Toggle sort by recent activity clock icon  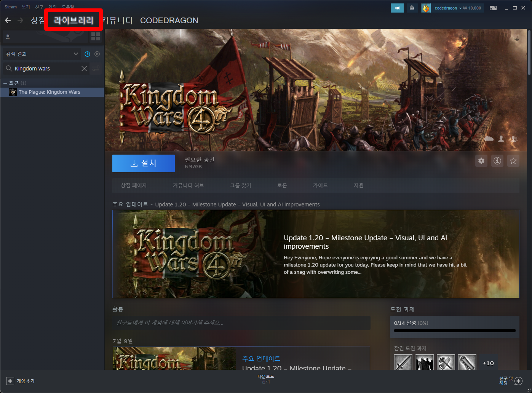pos(87,54)
